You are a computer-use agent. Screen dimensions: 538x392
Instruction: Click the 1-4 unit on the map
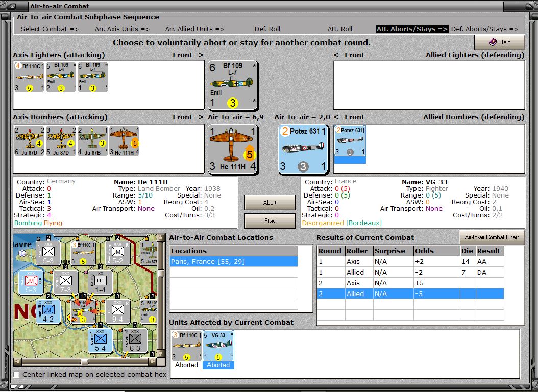[x=100, y=283]
